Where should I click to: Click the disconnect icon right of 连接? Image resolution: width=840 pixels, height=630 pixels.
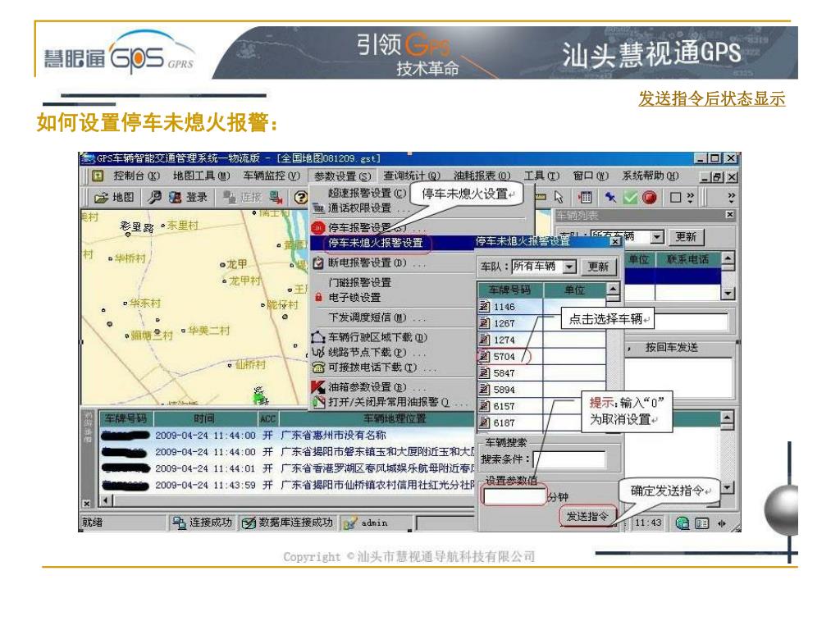pyautogui.click(x=276, y=198)
